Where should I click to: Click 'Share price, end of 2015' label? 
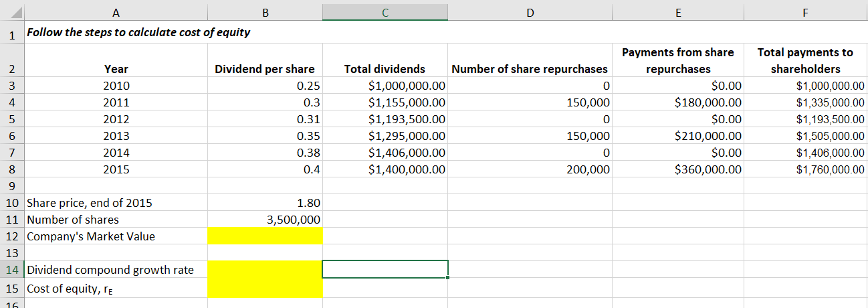(89, 203)
